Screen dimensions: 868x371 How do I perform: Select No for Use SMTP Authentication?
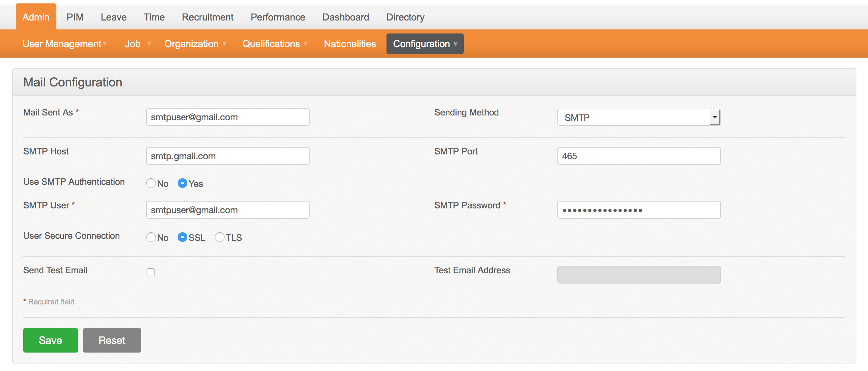(x=151, y=183)
